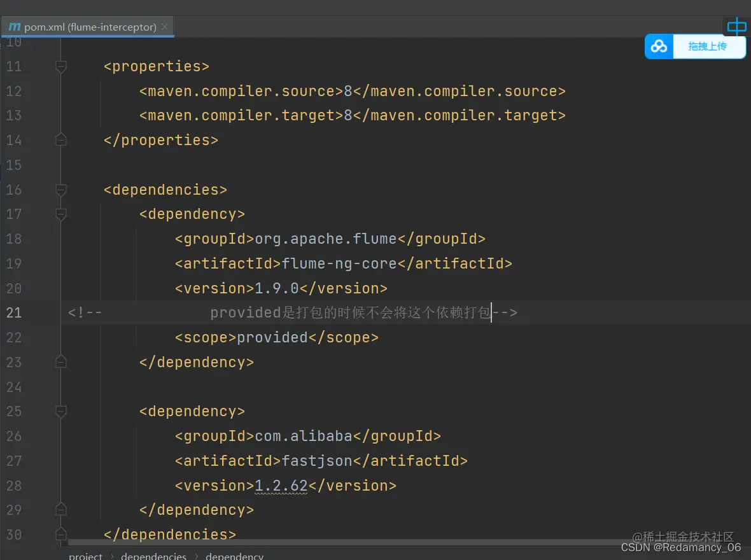751x560 pixels.
Task: Collapse the second dependency block on line 25
Action: (61, 412)
